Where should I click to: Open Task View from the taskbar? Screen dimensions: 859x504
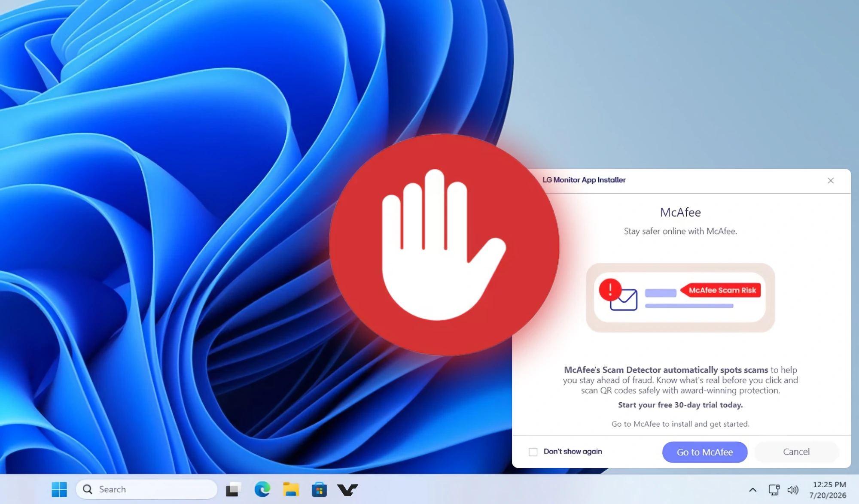[x=233, y=489]
